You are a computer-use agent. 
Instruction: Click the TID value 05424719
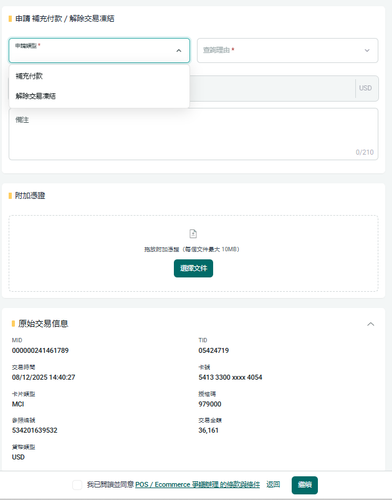click(214, 350)
